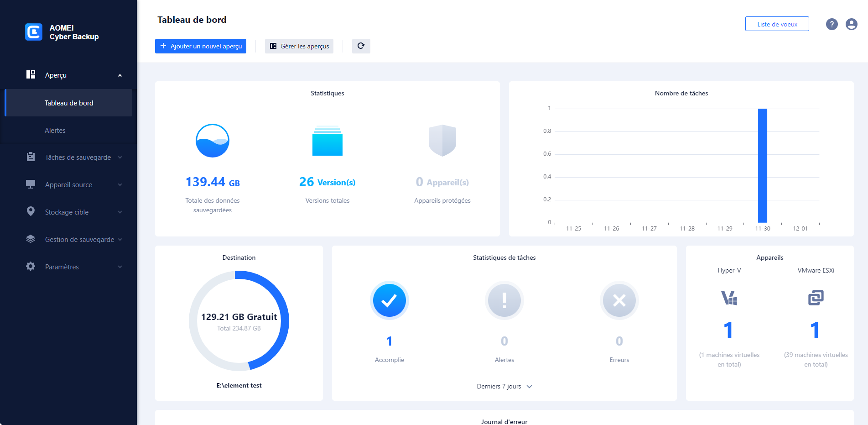
Task: Click Ajouter un nouvel aperçu button
Action: (201, 46)
